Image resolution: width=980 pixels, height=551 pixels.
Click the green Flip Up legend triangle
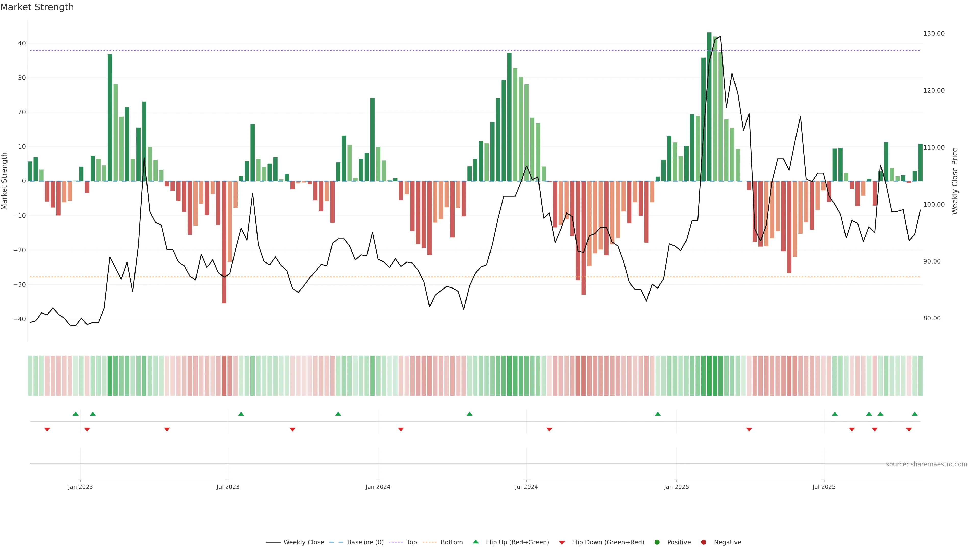tap(475, 542)
